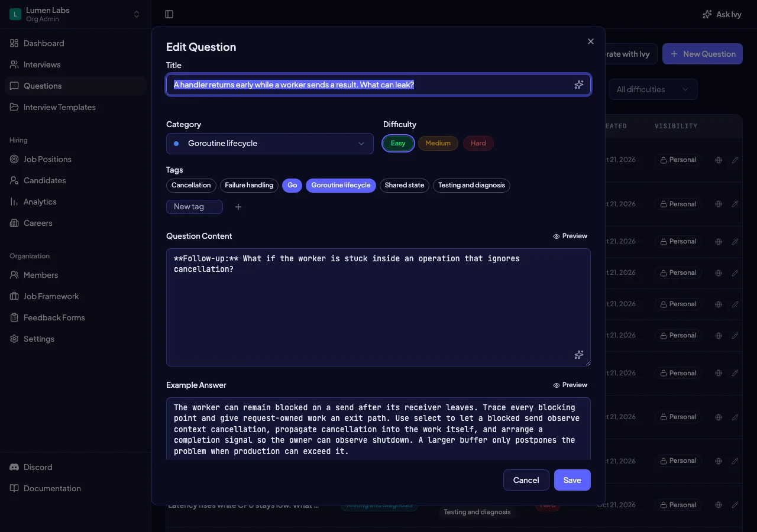The width and height of the screenshot is (757, 532).
Task: Click the Title input field
Action: click(378, 85)
